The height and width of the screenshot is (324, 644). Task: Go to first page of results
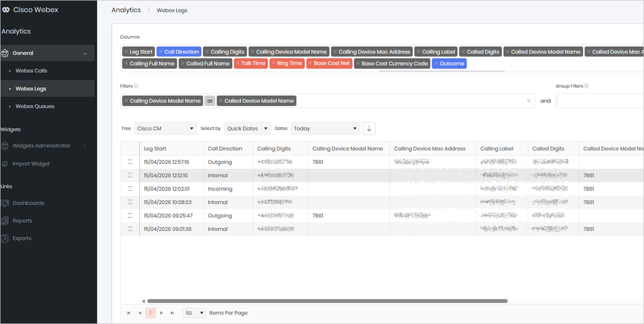(128, 313)
